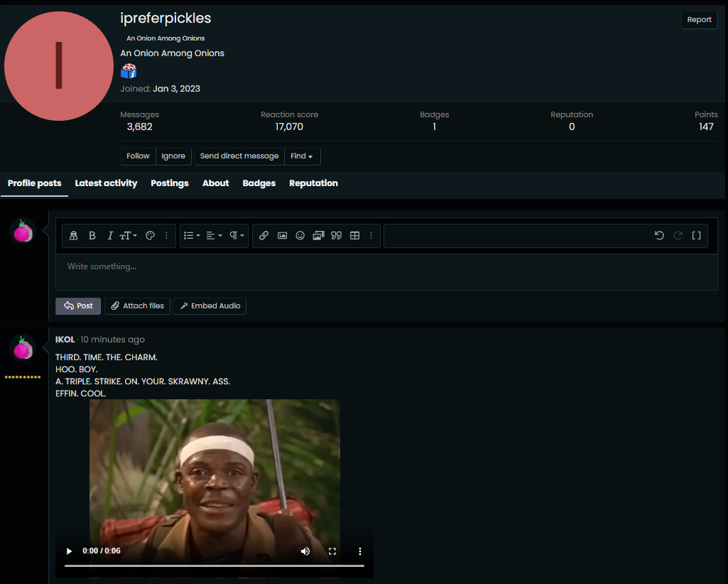728x584 pixels.
Task: Insert a quote block
Action: coord(337,236)
